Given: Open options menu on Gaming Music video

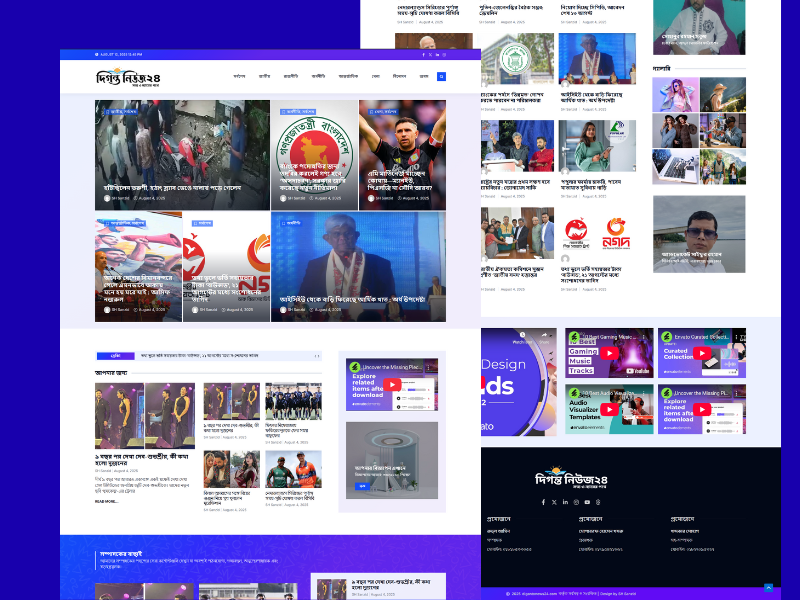Looking at the screenshot, I should point(644,337).
